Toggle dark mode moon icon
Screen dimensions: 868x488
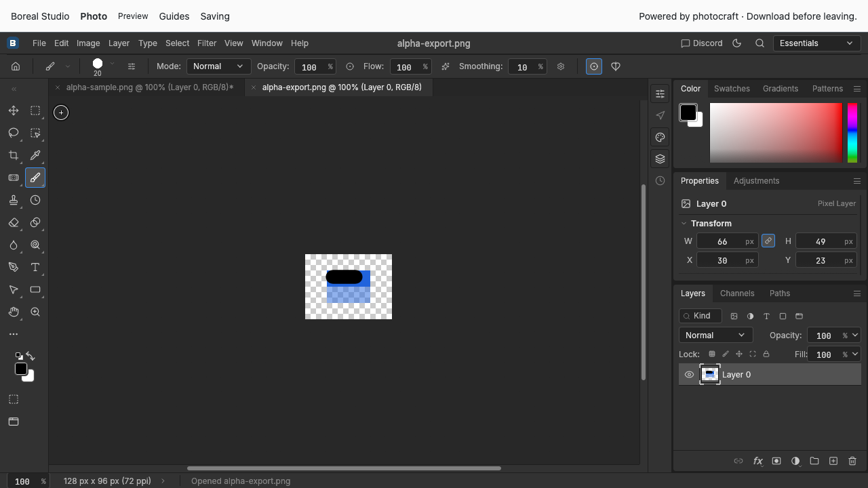(x=737, y=43)
